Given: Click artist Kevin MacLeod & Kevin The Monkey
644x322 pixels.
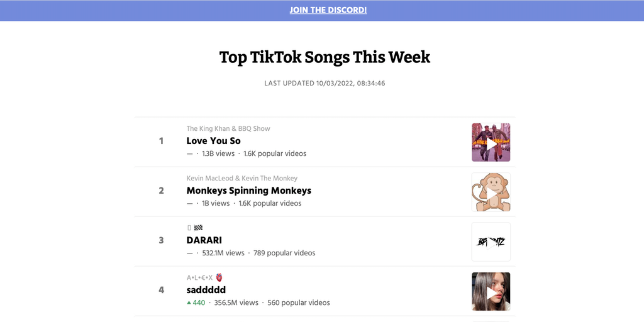Looking at the screenshot, I should tap(241, 178).
